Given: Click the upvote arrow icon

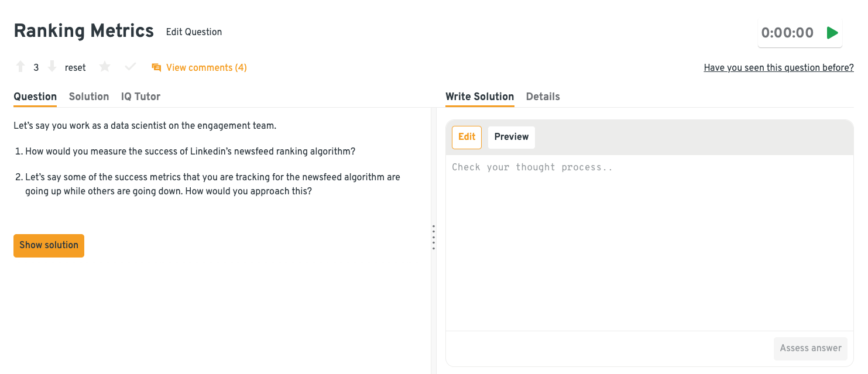Looking at the screenshot, I should [20, 67].
